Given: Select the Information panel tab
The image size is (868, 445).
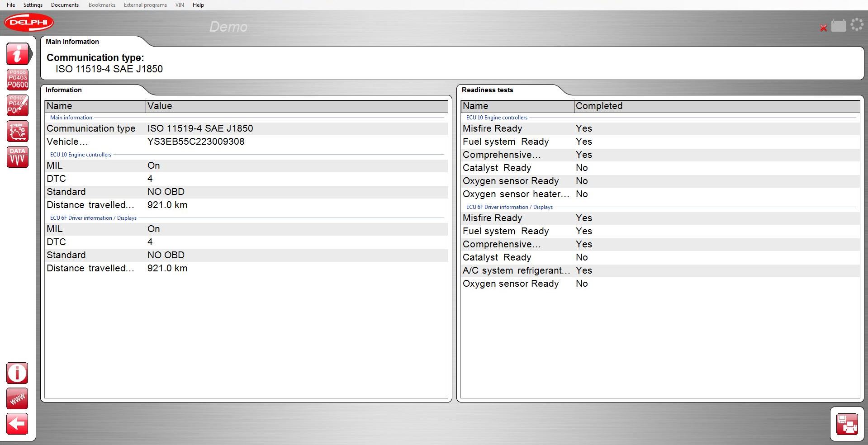Looking at the screenshot, I should (x=64, y=90).
